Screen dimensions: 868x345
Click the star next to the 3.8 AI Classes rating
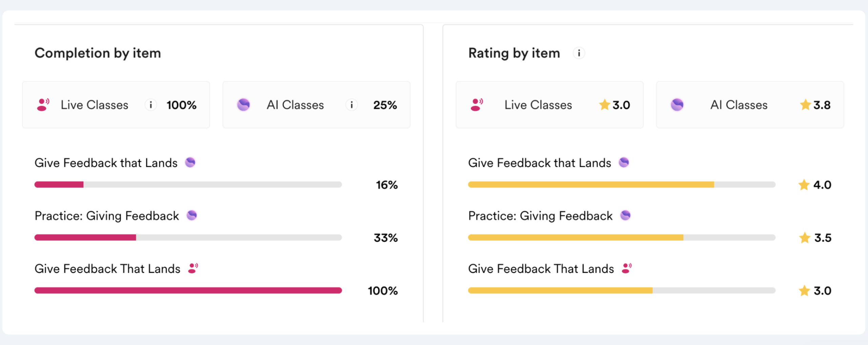click(x=805, y=105)
